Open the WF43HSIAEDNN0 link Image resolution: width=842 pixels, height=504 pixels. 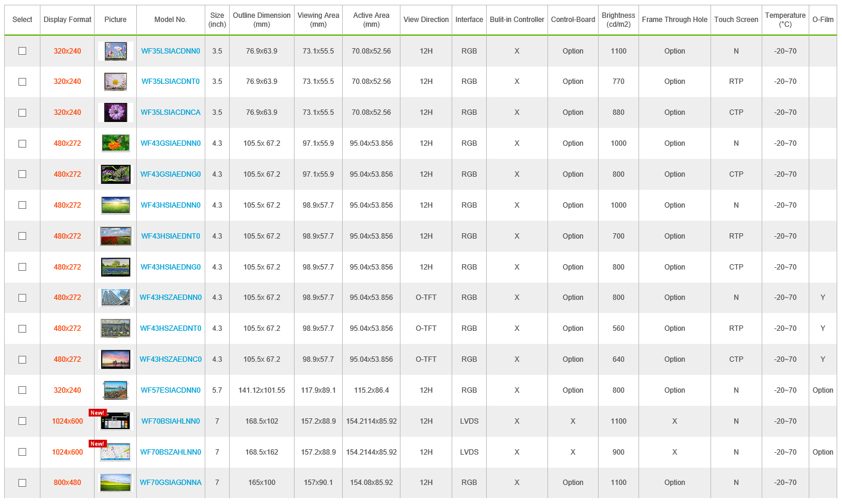171,205
